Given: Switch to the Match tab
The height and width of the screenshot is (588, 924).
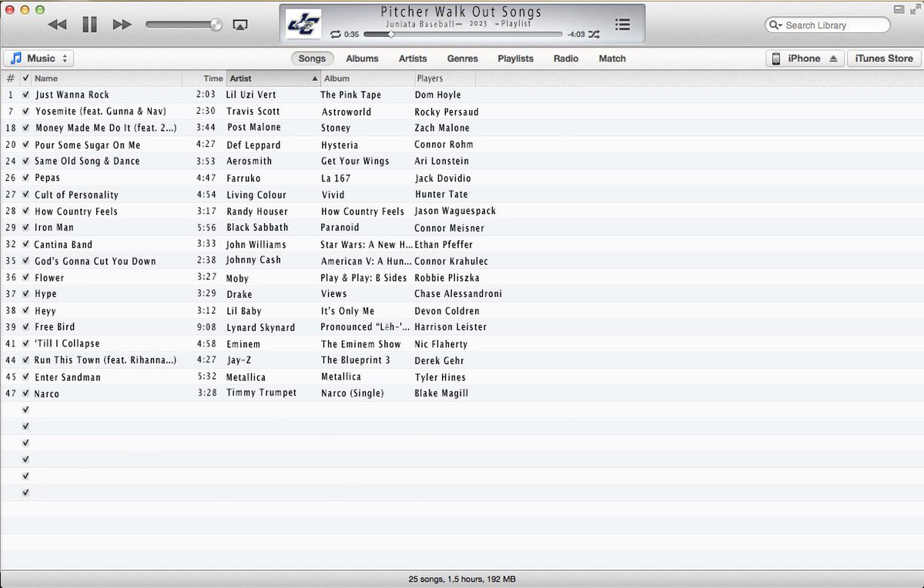Looking at the screenshot, I should click(x=612, y=58).
